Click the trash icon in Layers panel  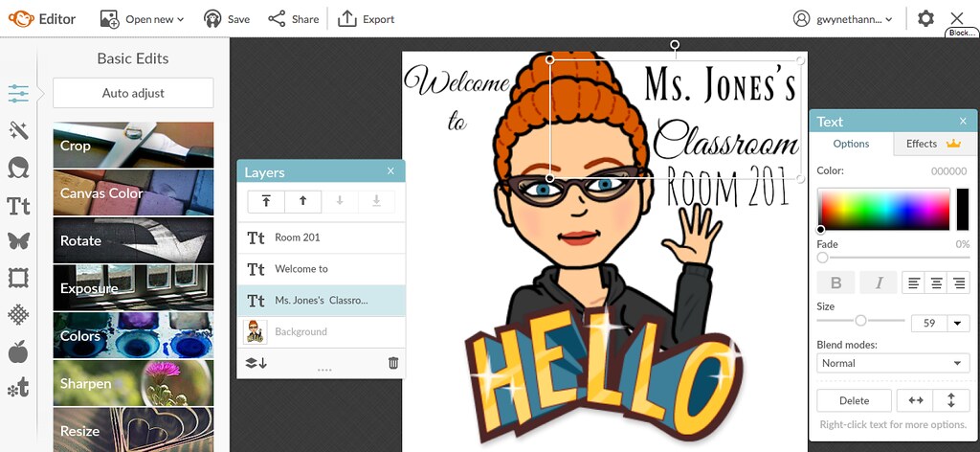pyautogui.click(x=392, y=363)
